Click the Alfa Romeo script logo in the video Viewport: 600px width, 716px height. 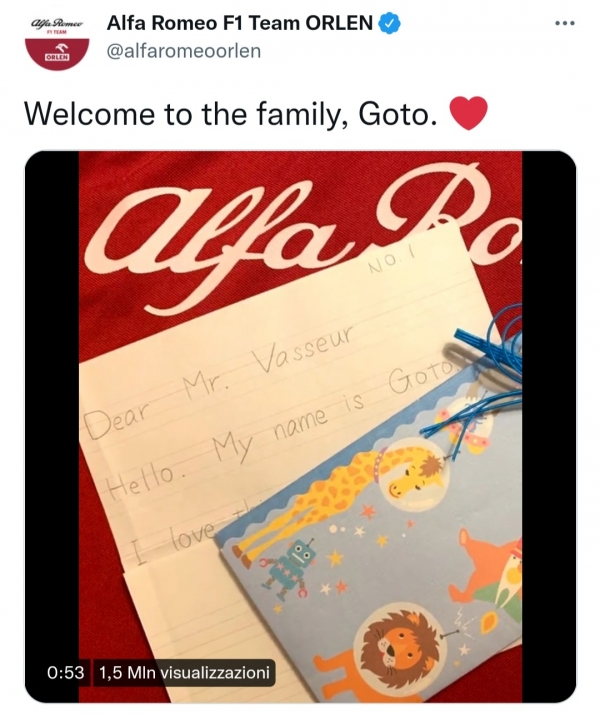point(301,233)
